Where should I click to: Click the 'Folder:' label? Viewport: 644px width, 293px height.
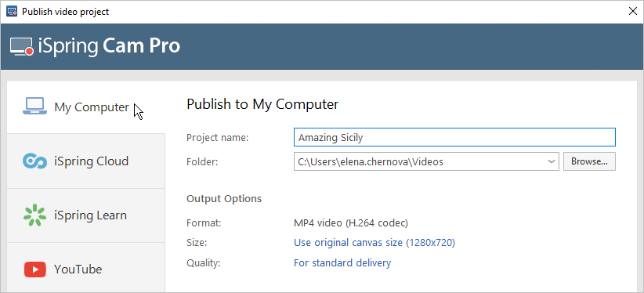pyautogui.click(x=202, y=162)
